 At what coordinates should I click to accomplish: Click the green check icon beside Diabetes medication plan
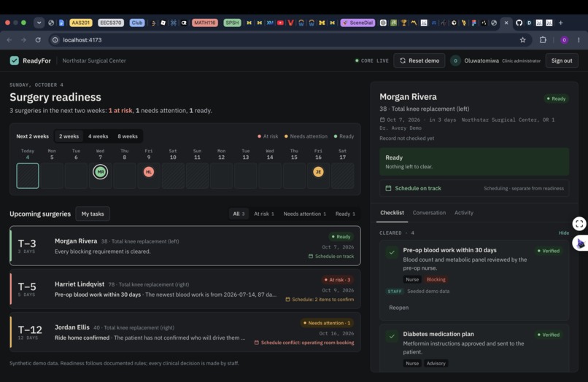point(392,336)
